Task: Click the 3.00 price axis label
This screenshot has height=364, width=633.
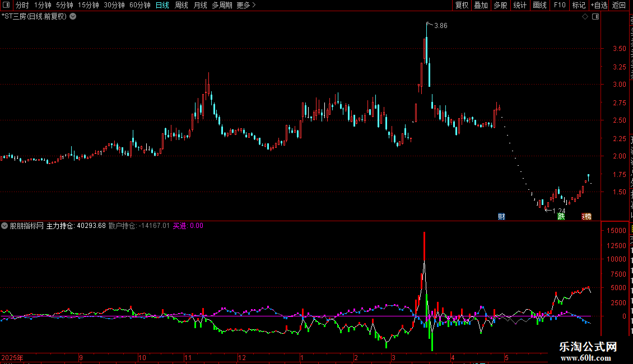Action: click(619, 85)
